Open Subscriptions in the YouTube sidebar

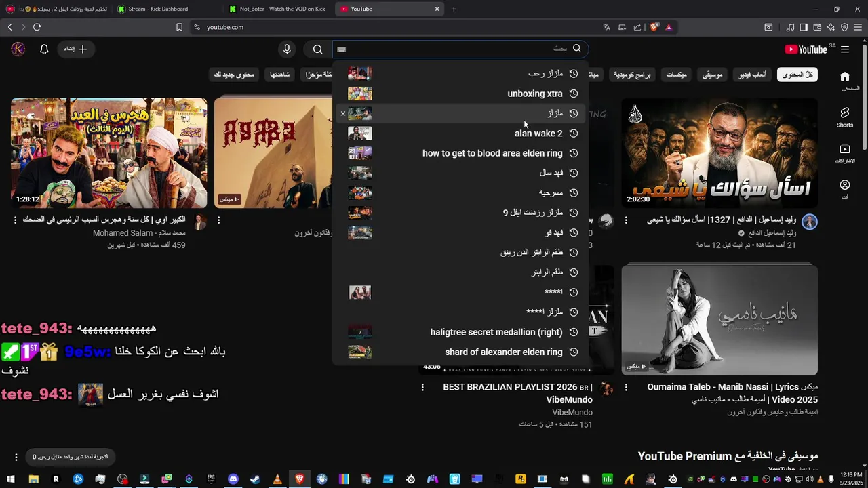(x=844, y=154)
